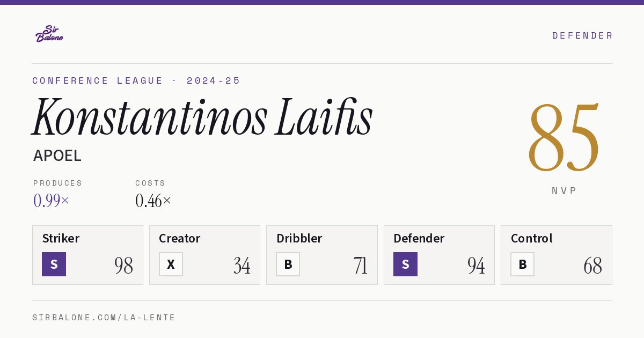Viewport: 644px width, 338px height.
Task: Click the APOEL club name
Action: 57,156
